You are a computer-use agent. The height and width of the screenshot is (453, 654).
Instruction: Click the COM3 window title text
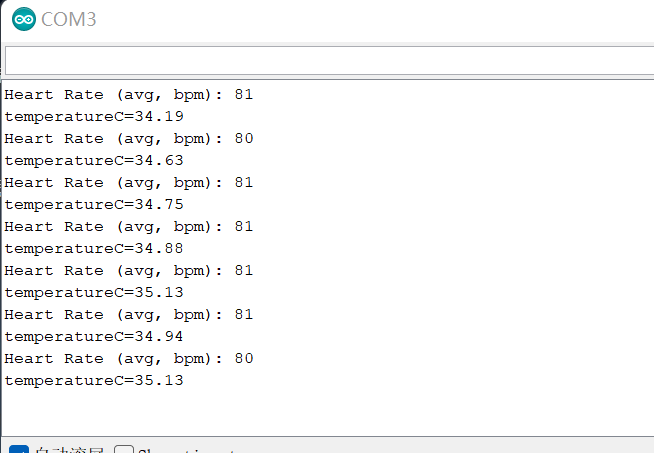point(69,19)
